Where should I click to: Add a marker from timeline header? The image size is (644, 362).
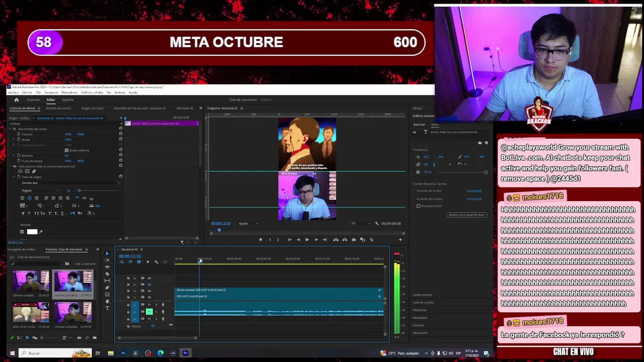[147, 262]
